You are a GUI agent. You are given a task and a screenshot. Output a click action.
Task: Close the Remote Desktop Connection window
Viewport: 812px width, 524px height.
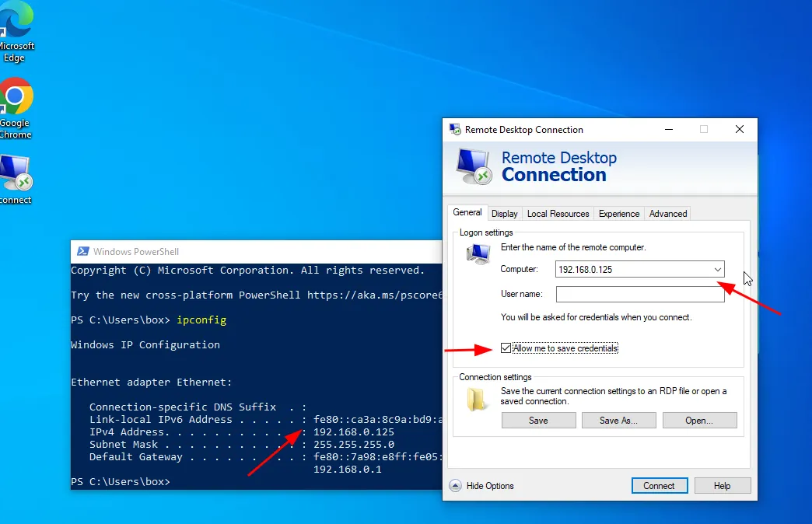740,130
